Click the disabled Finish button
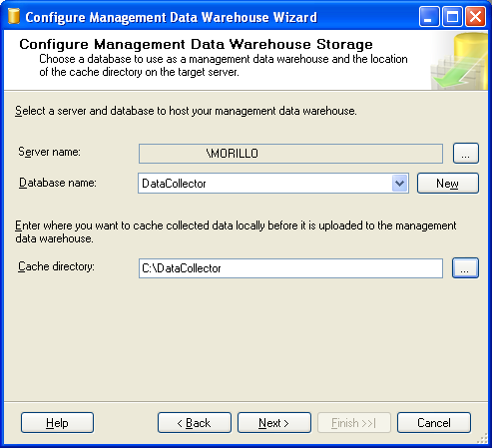 pyautogui.click(x=354, y=423)
